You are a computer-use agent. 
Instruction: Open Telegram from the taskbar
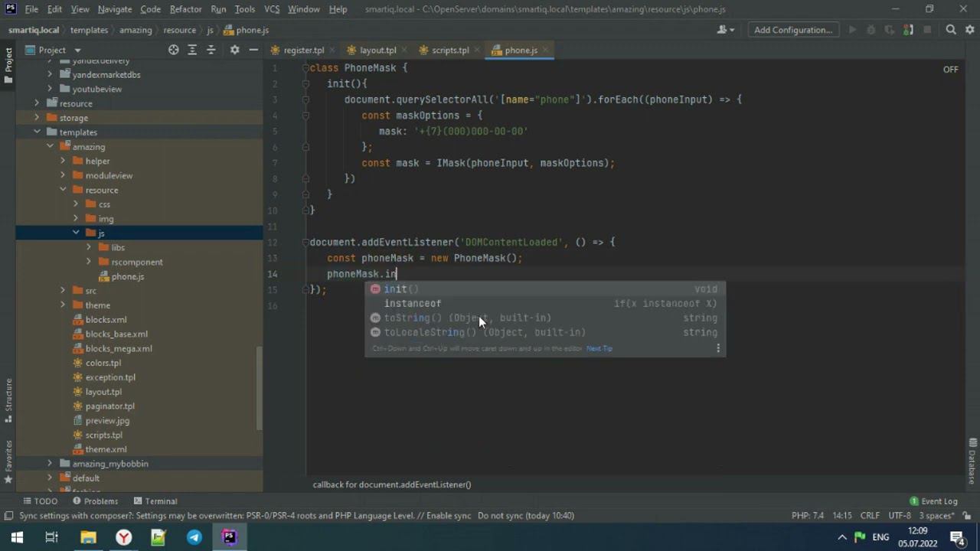tap(194, 537)
